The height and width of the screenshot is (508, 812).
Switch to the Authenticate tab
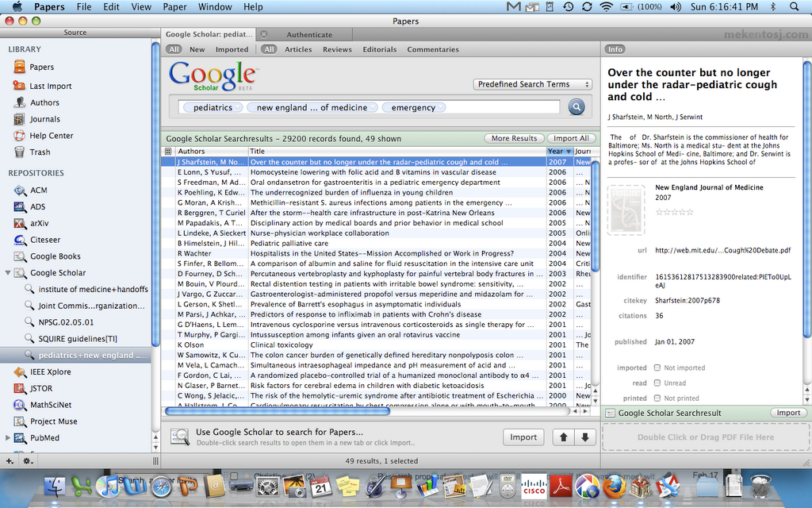tap(309, 35)
